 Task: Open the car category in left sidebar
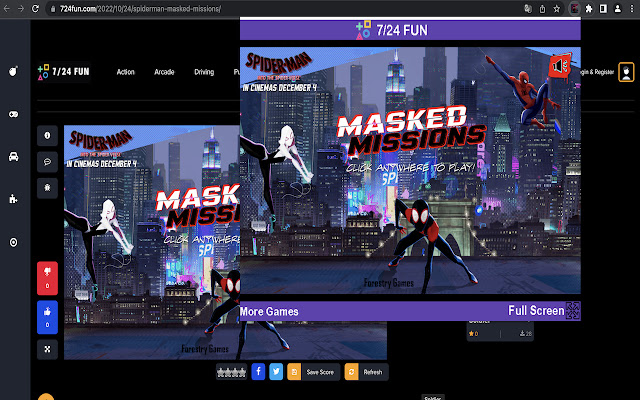pos(13,157)
